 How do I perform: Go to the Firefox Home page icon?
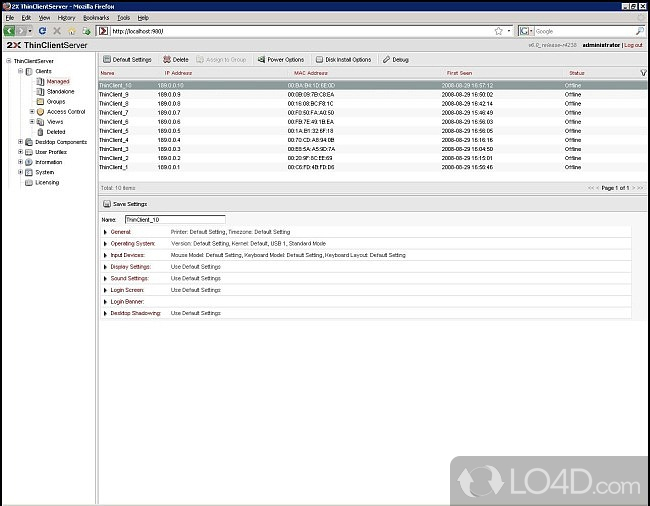point(72,31)
